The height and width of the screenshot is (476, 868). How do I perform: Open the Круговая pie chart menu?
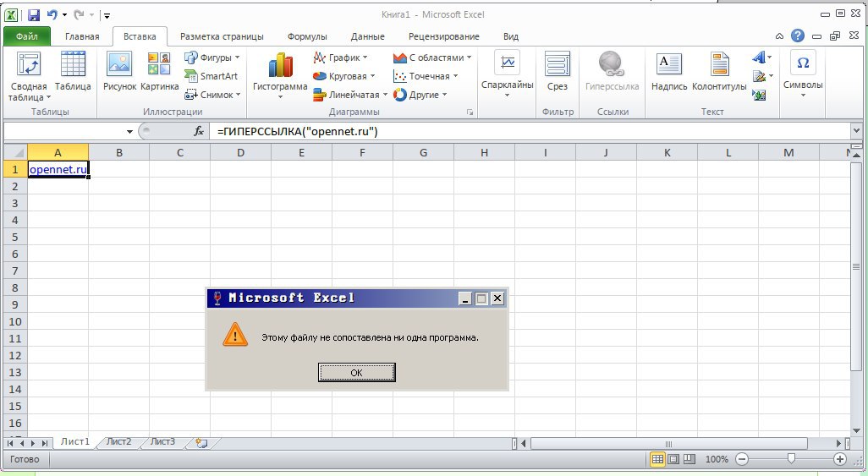tap(343, 76)
